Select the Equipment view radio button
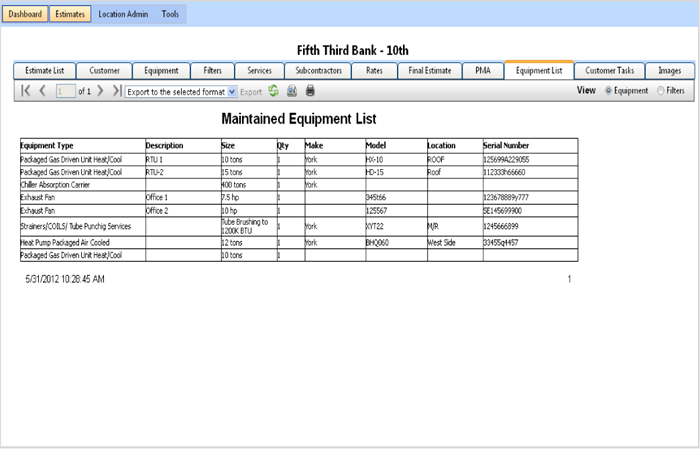The image size is (700, 449). [608, 91]
